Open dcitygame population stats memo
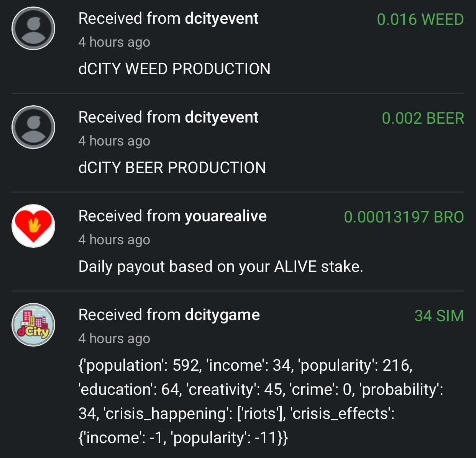Screen dimensions: 476x458 click(261, 401)
